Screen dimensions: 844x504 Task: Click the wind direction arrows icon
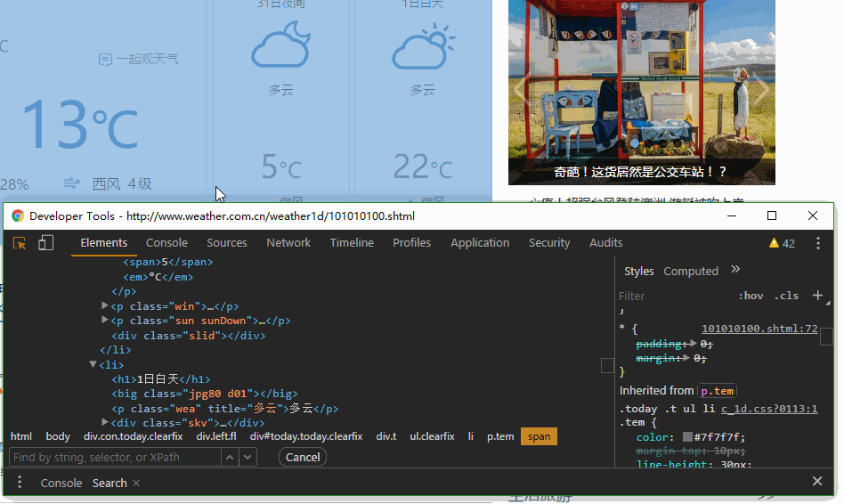tap(71, 183)
